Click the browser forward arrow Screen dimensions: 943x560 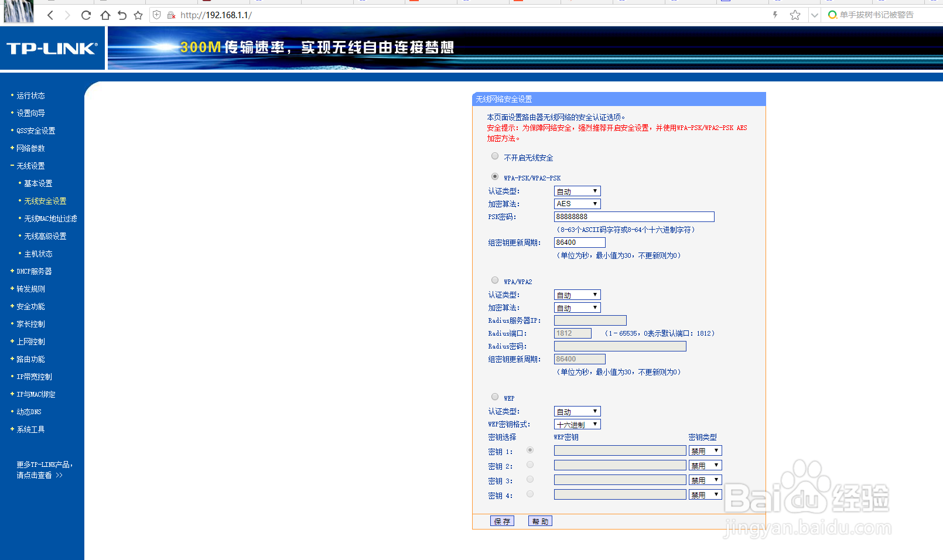(x=67, y=15)
